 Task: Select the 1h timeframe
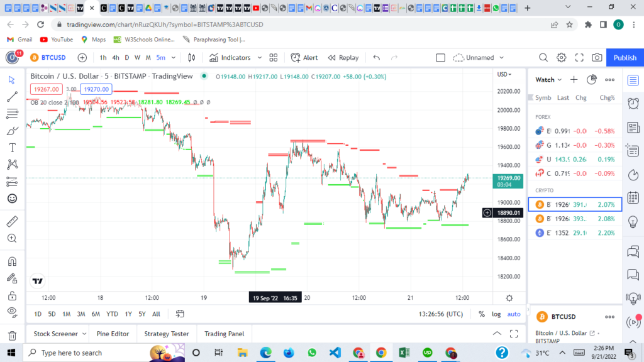pyautogui.click(x=103, y=58)
